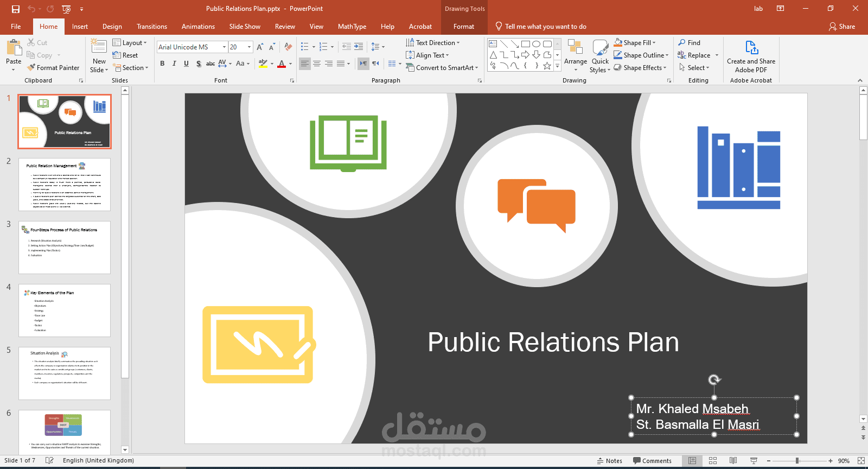Click the Find button
This screenshot has height=469, width=868.
pyautogui.click(x=689, y=43)
